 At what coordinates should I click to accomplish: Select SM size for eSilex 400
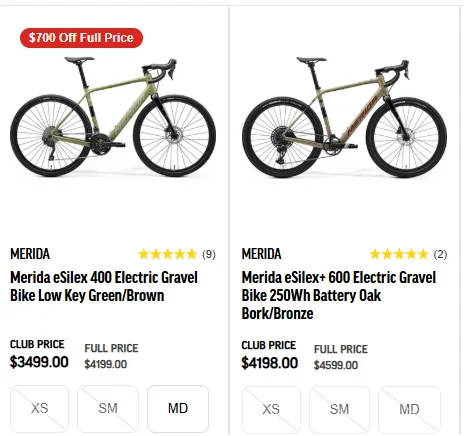coord(108,409)
